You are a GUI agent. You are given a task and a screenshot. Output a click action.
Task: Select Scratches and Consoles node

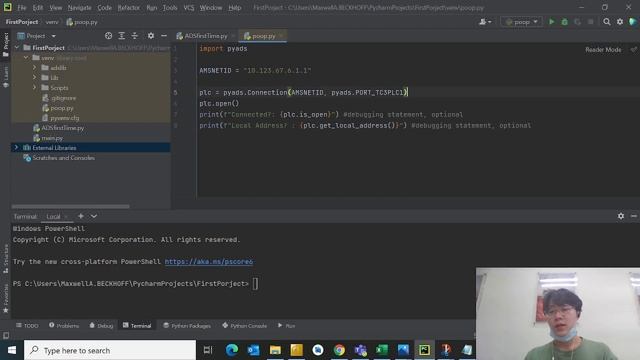64,158
